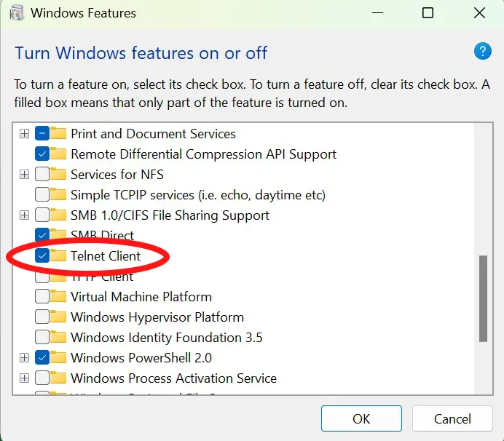
Task: Disable Remote Differential Compression API Support checkbox
Action: pos(42,154)
